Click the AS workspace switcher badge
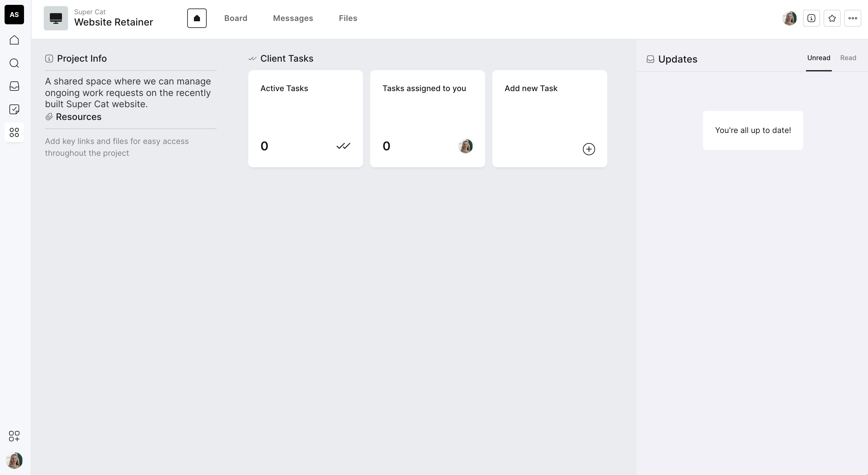Screen dimensions: 868x475 [x=14, y=15]
